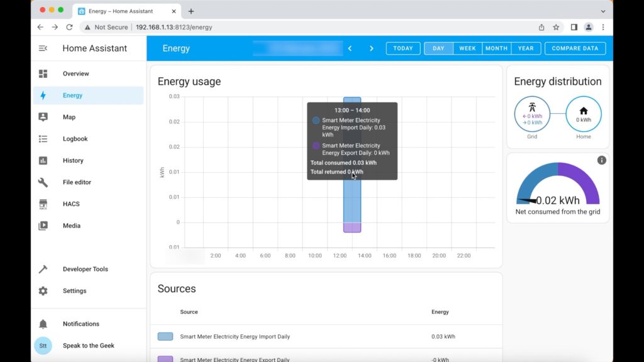Switch to the Day view
644x362 pixels.
tap(438, 48)
